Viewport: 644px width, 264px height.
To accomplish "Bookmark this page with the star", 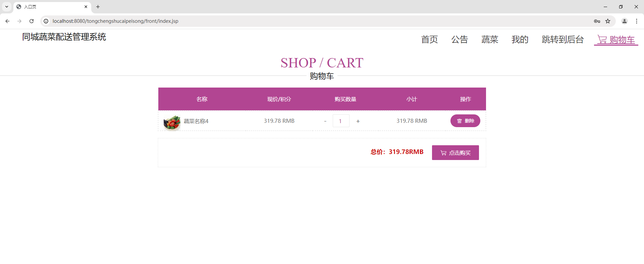I will pyautogui.click(x=608, y=21).
